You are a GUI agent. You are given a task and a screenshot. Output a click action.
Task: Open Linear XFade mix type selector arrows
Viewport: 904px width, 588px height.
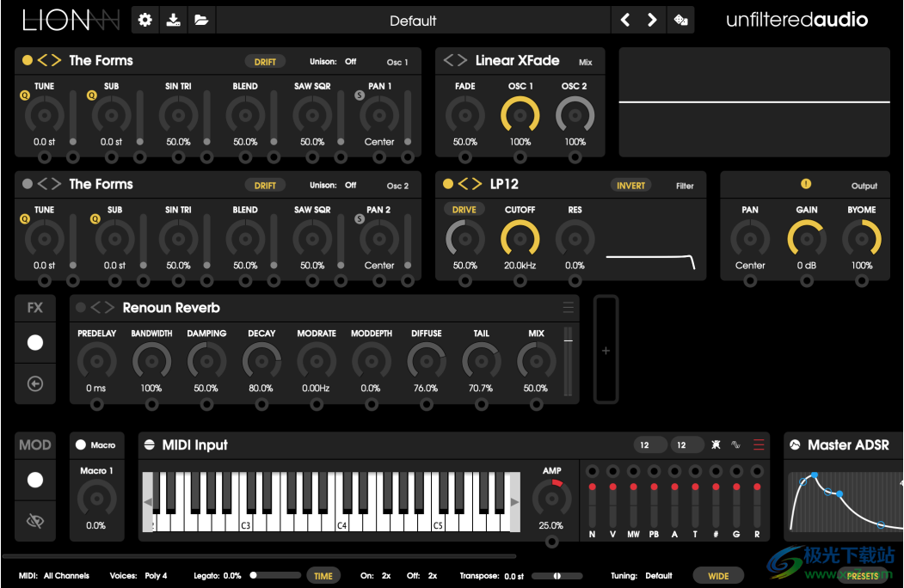click(456, 60)
